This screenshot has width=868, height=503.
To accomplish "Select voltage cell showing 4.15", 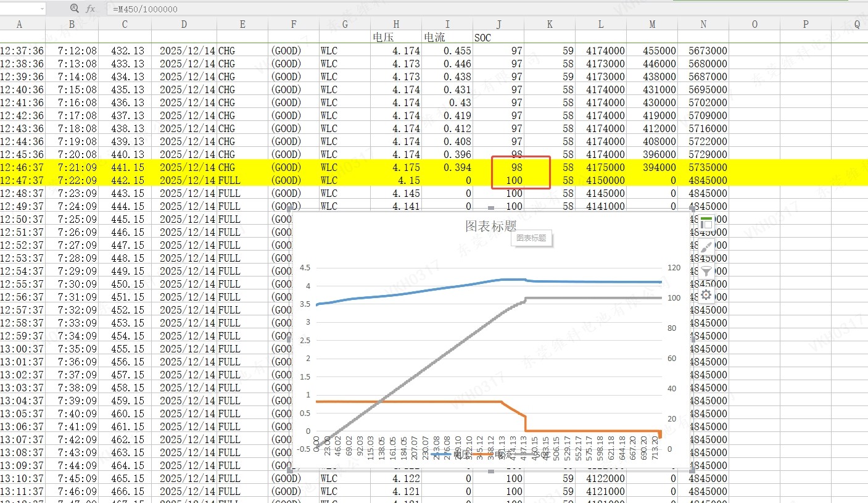I will pyautogui.click(x=396, y=180).
